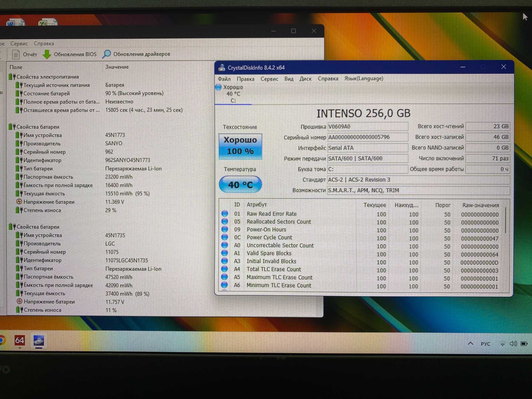Show hidden tray icons with the chevron

(x=470, y=343)
